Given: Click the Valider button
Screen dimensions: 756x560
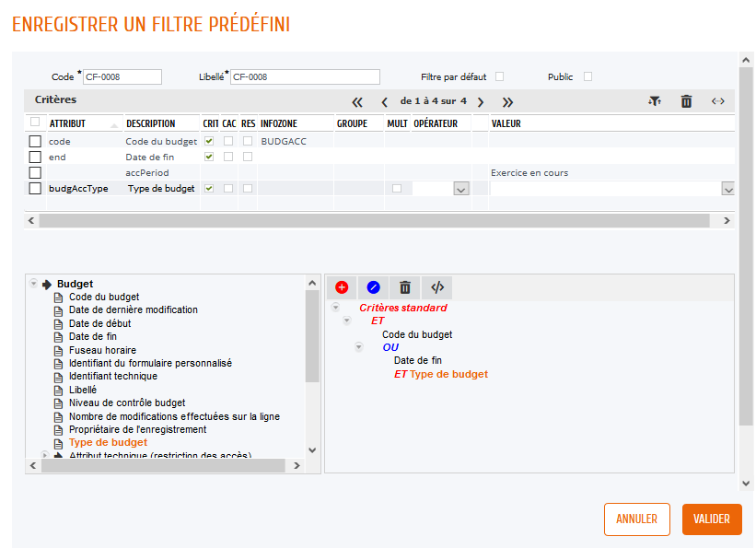Looking at the screenshot, I should click(x=712, y=519).
